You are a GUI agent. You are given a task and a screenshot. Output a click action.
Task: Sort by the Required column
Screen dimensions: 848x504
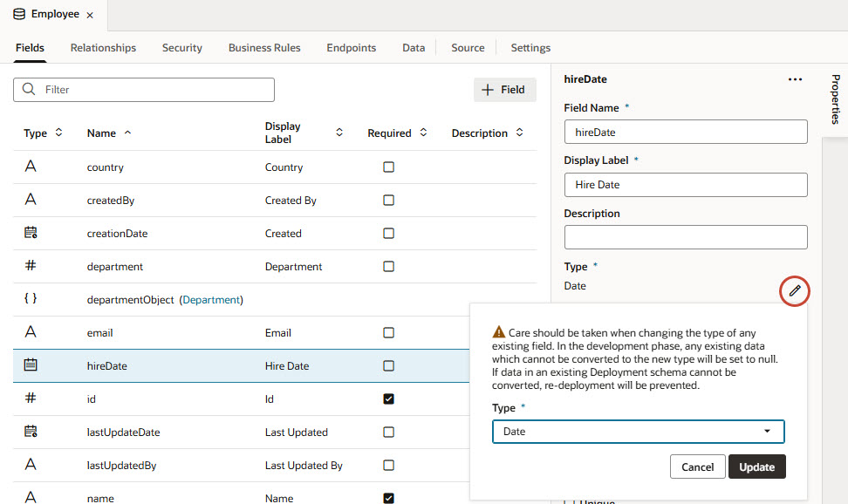397,133
